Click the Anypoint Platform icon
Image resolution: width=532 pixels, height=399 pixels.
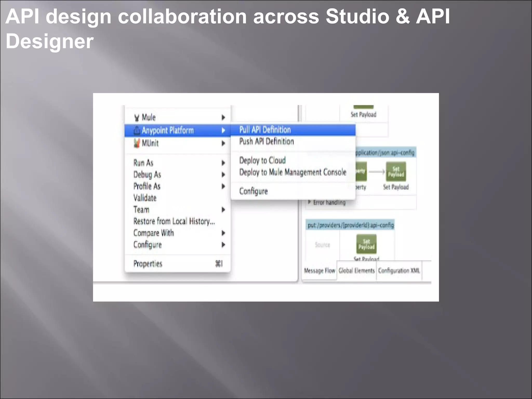click(137, 130)
